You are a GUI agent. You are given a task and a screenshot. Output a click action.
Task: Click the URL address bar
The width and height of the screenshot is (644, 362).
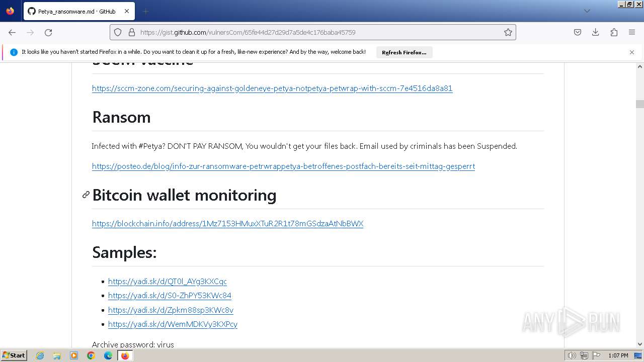point(313,32)
